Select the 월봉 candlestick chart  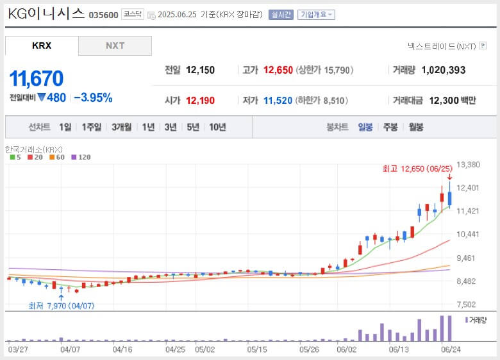pos(416,127)
